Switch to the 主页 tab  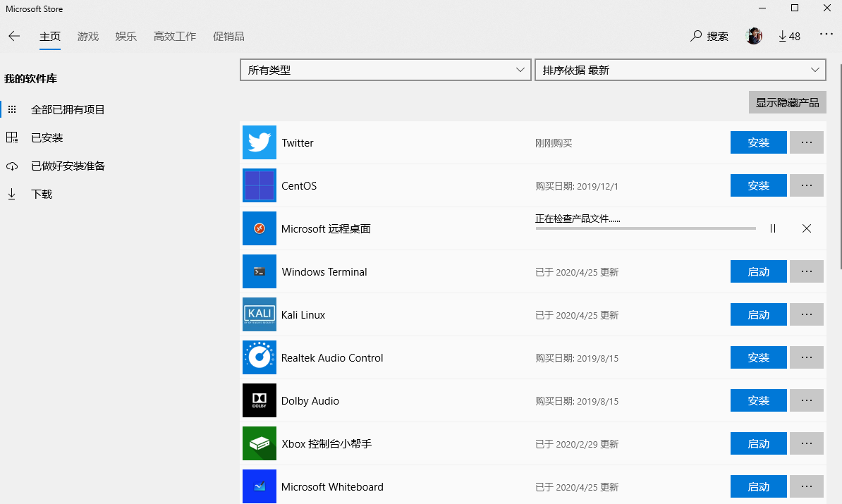50,36
